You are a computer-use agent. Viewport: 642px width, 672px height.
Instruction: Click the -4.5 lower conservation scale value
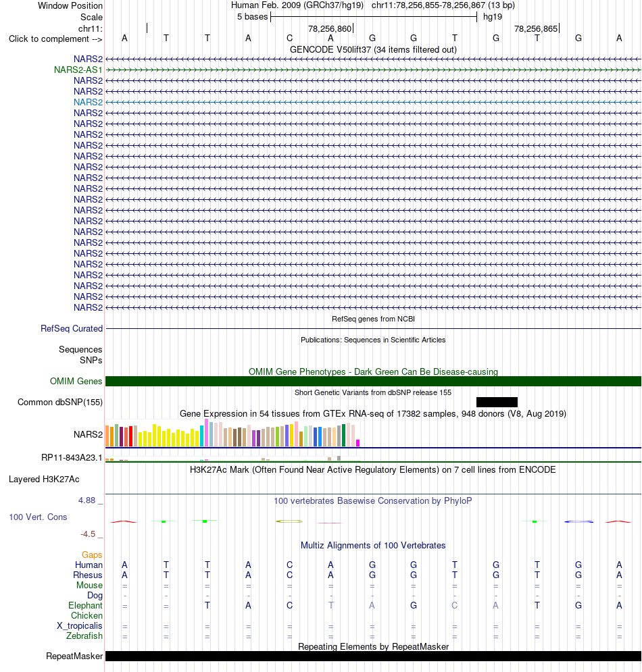(x=88, y=534)
